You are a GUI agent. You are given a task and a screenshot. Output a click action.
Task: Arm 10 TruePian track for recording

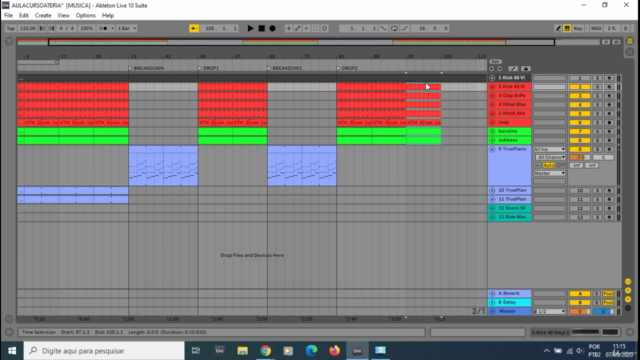coord(609,191)
